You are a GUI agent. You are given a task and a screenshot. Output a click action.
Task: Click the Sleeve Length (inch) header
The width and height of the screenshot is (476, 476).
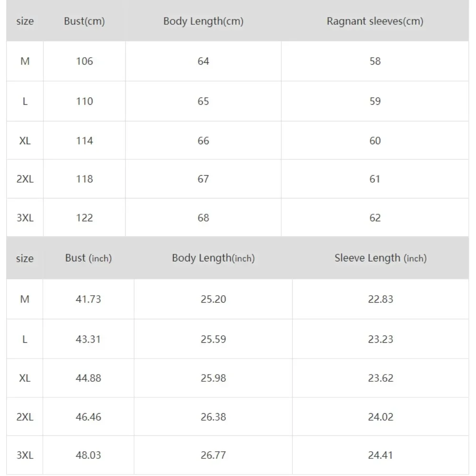(380, 258)
